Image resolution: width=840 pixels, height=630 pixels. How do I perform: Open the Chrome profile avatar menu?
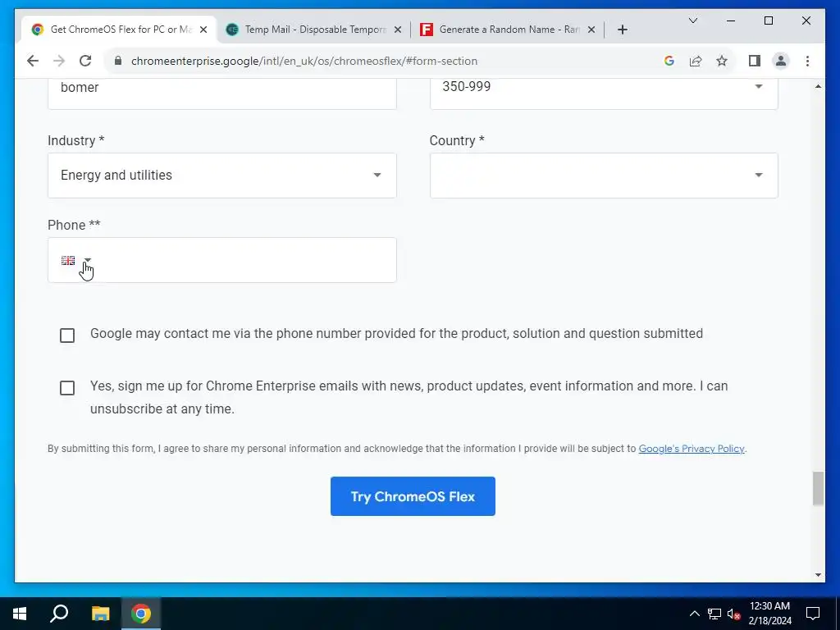tap(781, 61)
